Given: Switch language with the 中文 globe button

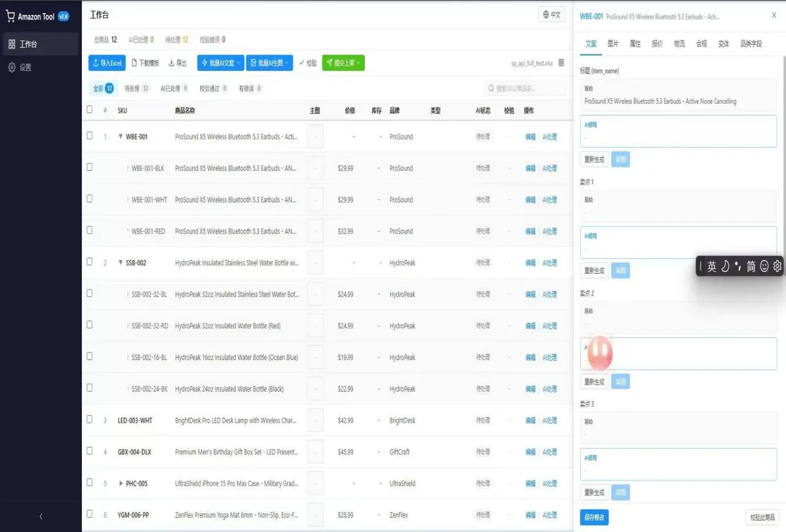Looking at the screenshot, I should tap(553, 15).
